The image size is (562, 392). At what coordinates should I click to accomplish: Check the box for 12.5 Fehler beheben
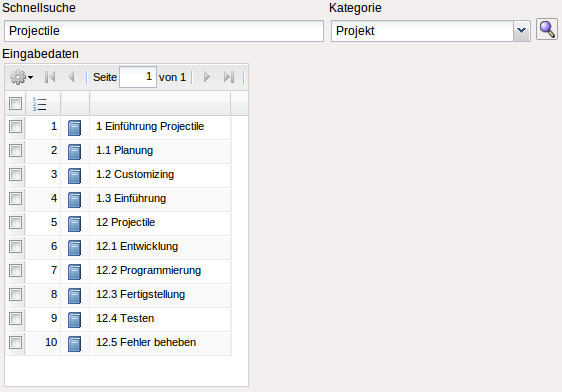point(15,343)
